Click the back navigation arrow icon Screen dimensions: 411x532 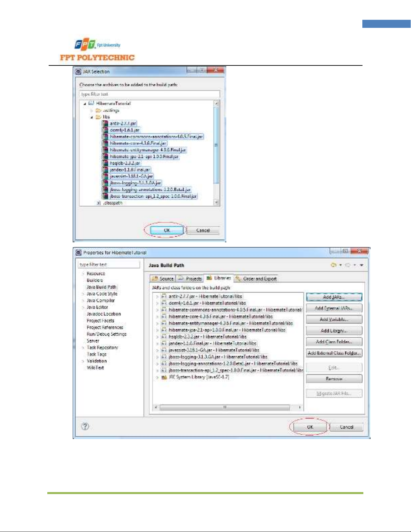(333, 265)
